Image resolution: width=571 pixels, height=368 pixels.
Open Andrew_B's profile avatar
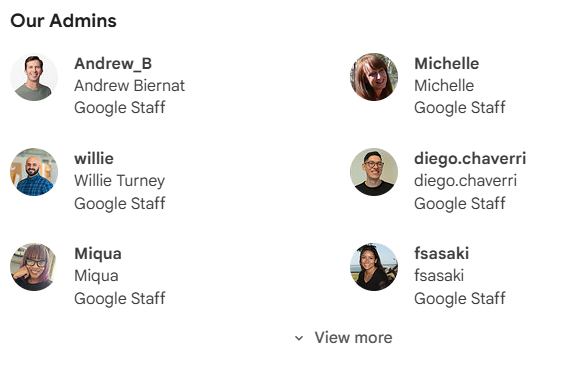point(34,77)
